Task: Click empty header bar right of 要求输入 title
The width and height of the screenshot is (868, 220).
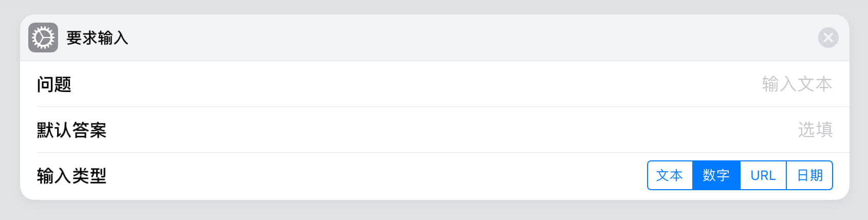Action: 463,38
